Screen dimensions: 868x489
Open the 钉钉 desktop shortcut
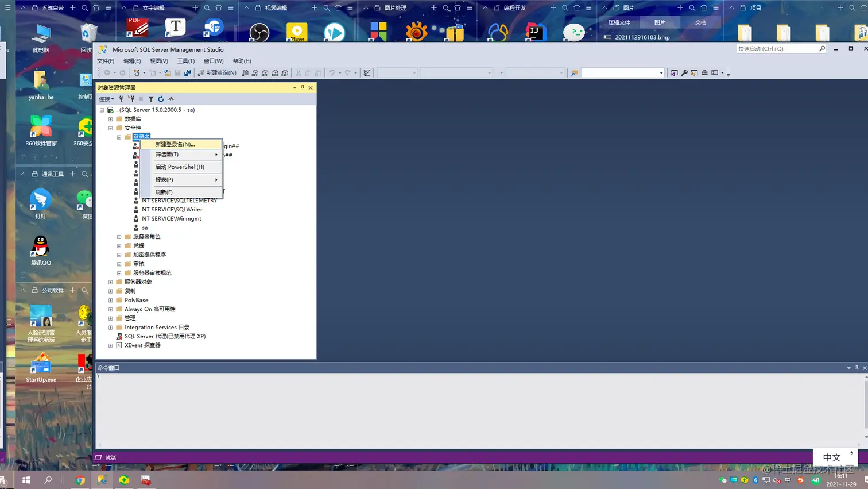click(41, 204)
